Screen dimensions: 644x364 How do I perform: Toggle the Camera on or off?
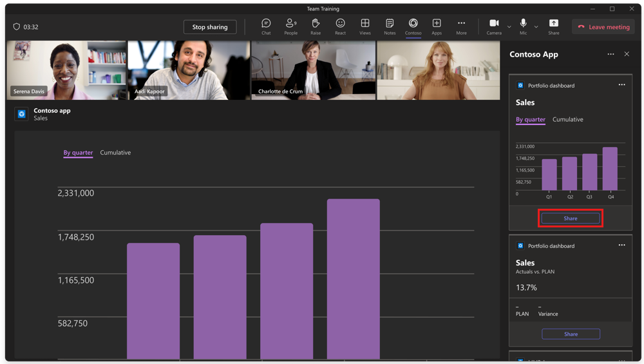494,26
